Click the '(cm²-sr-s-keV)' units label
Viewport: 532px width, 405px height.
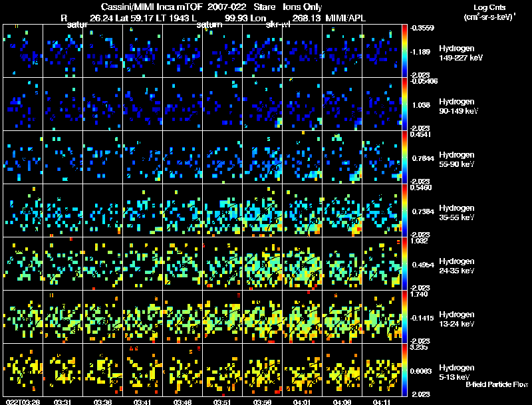coord(489,17)
